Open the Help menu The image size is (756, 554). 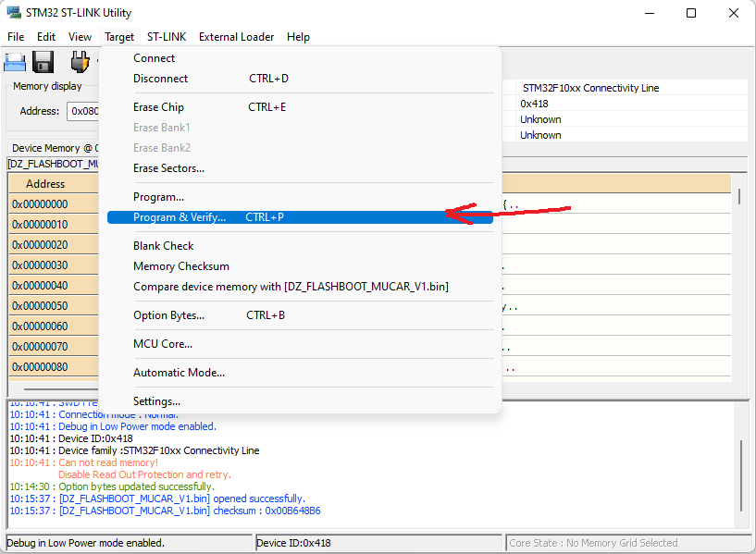coord(298,37)
